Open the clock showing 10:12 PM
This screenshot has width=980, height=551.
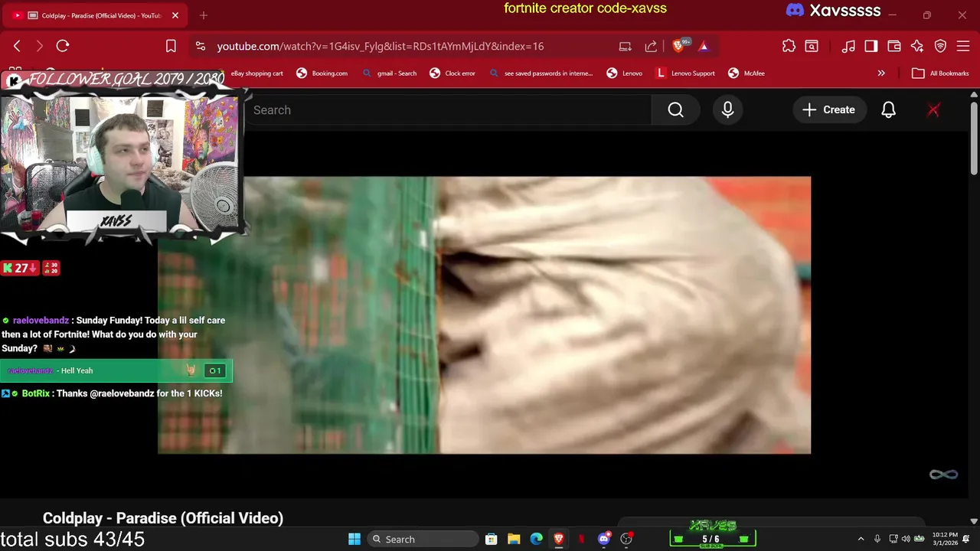click(x=943, y=539)
